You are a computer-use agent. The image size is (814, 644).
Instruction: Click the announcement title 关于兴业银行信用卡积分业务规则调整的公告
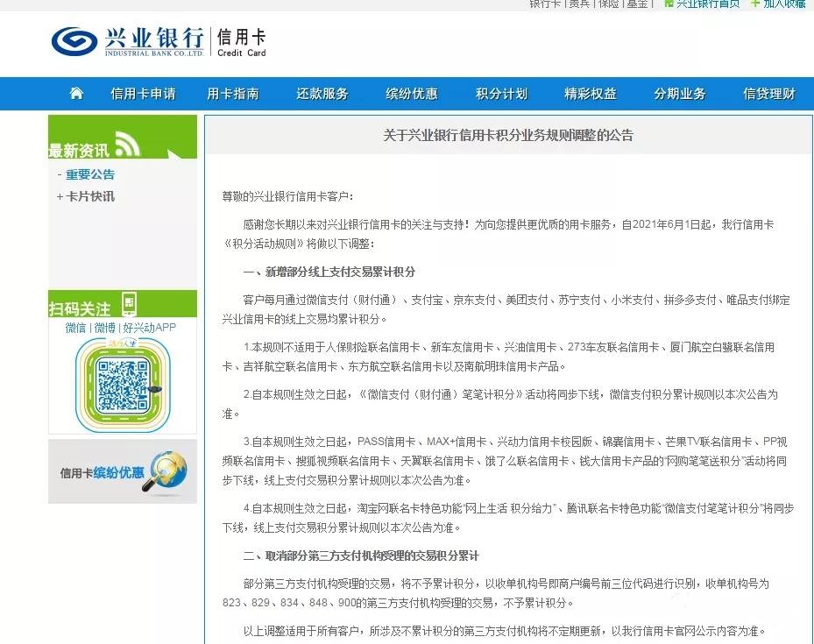(508, 136)
